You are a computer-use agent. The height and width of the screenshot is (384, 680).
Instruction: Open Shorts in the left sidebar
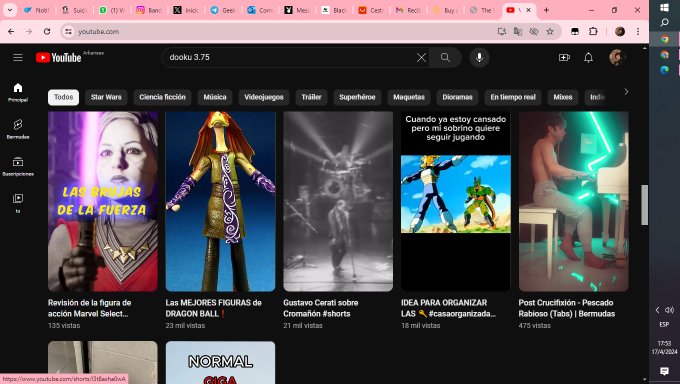[x=18, y=129]
